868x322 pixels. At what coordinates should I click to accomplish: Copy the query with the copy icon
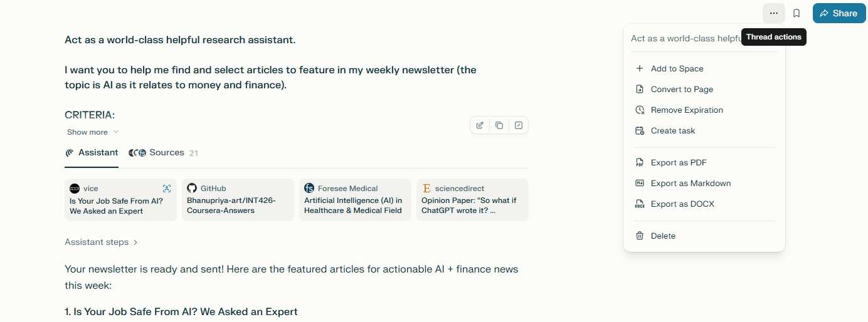pyautogui.click(x=499, y=125)
